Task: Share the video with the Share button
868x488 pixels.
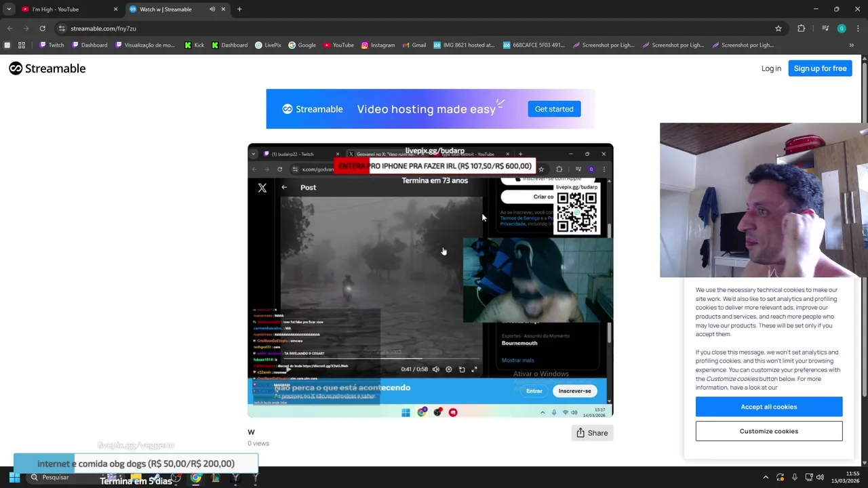Action: pos(592,433)
